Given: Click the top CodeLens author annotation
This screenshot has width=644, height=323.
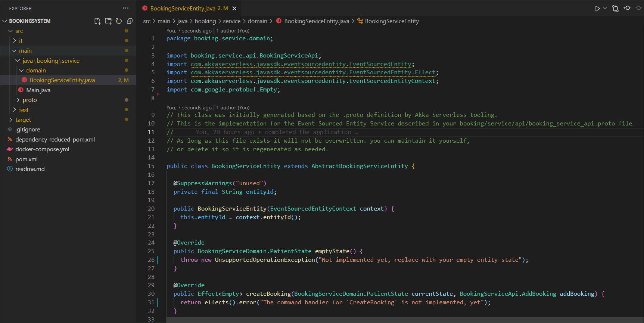Looking at the screenshot, I should 208,31.
